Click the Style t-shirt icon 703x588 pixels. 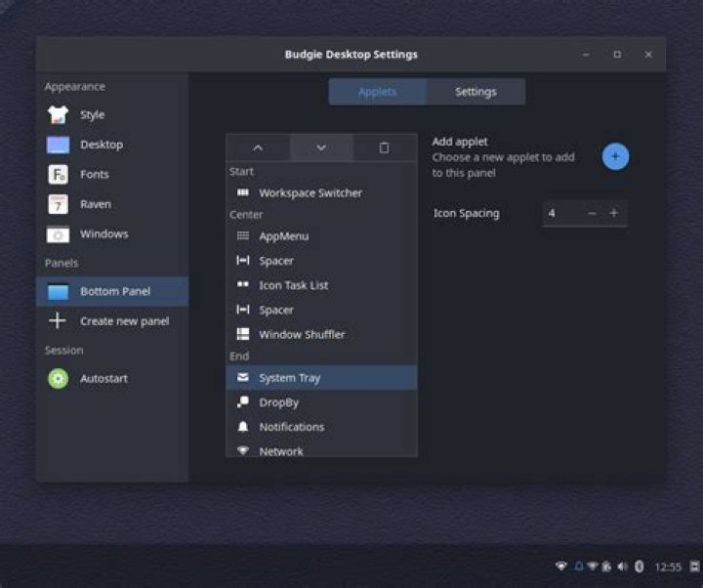[x=59, y=115]
